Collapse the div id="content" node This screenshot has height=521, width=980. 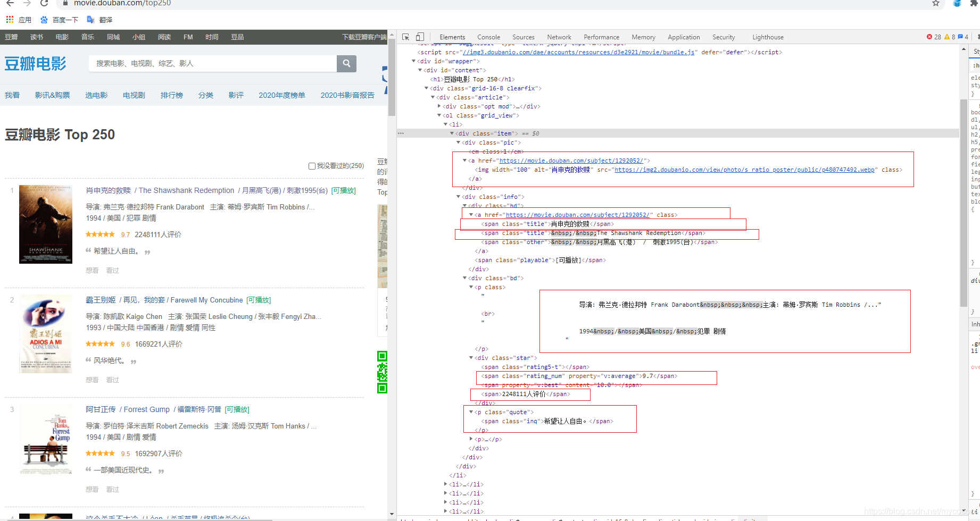click(420, 70)
